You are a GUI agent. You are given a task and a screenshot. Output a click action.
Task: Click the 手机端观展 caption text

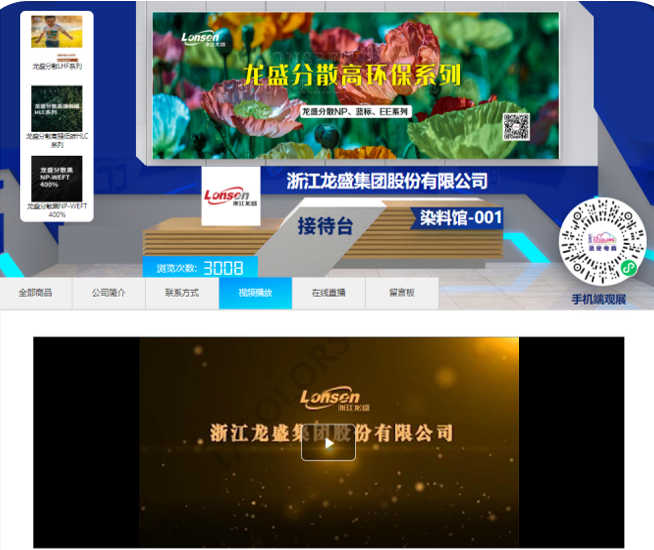pyautogui.click(x=599, y=299)
